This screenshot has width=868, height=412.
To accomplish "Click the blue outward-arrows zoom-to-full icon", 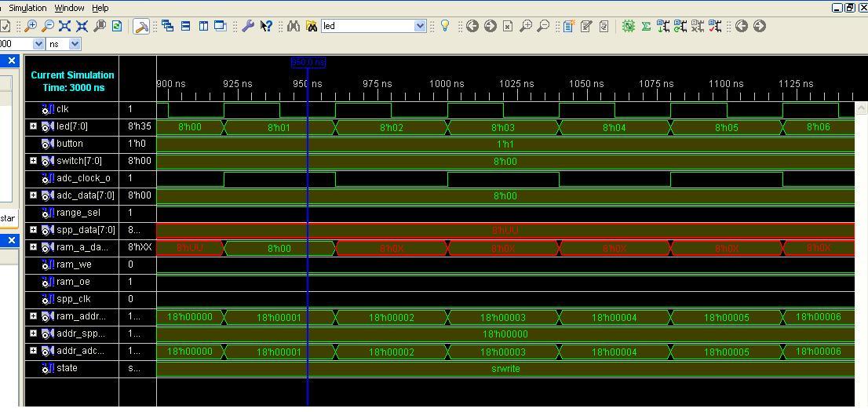I will [65, 26].
